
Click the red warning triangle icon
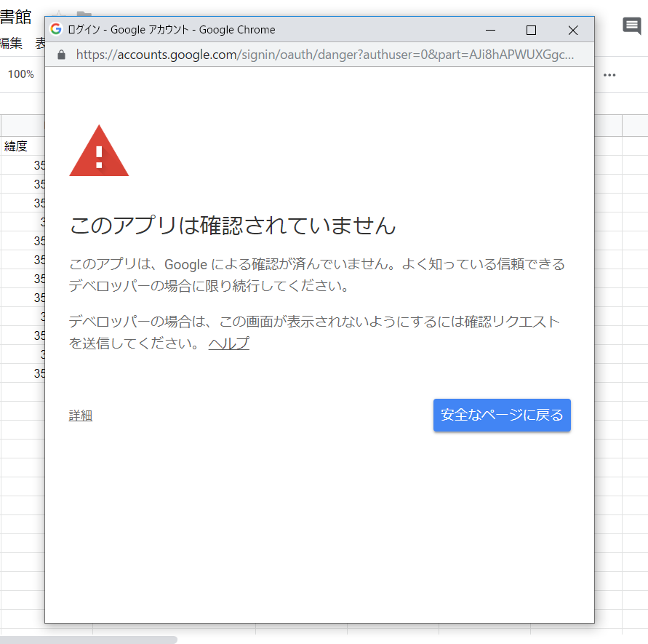point(99,151)
